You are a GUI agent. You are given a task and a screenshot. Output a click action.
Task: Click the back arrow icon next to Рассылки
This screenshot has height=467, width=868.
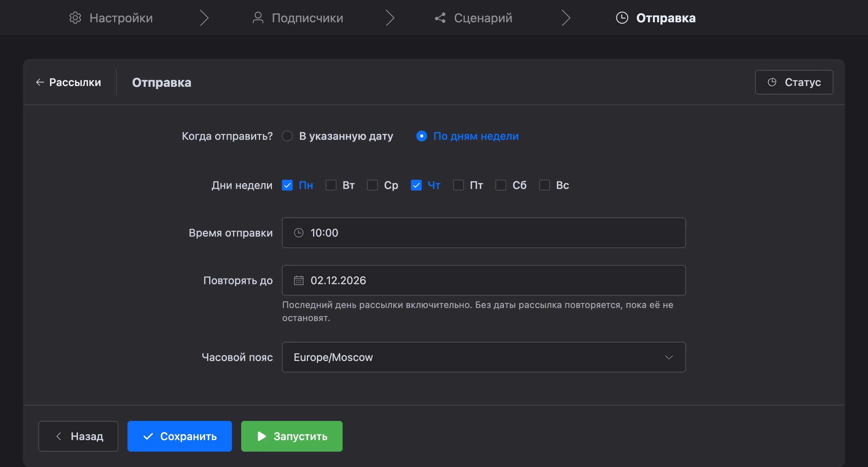pos(40,82)
